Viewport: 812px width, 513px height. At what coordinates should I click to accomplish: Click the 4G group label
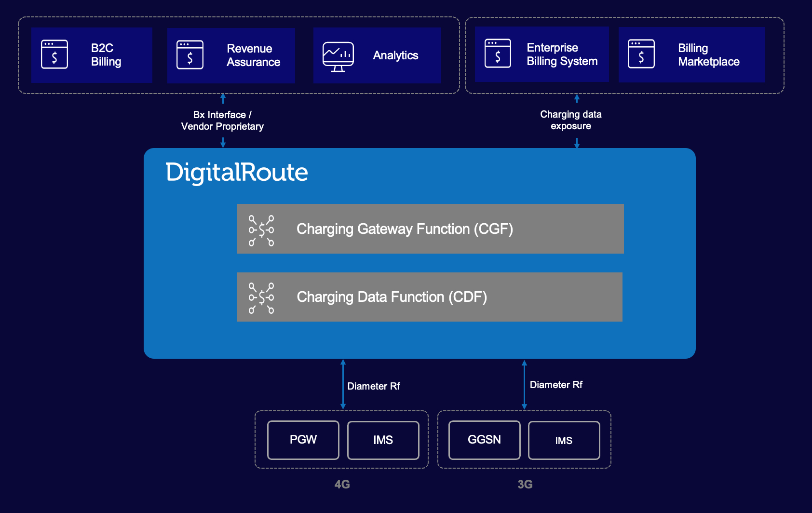(x=342, y=485)
